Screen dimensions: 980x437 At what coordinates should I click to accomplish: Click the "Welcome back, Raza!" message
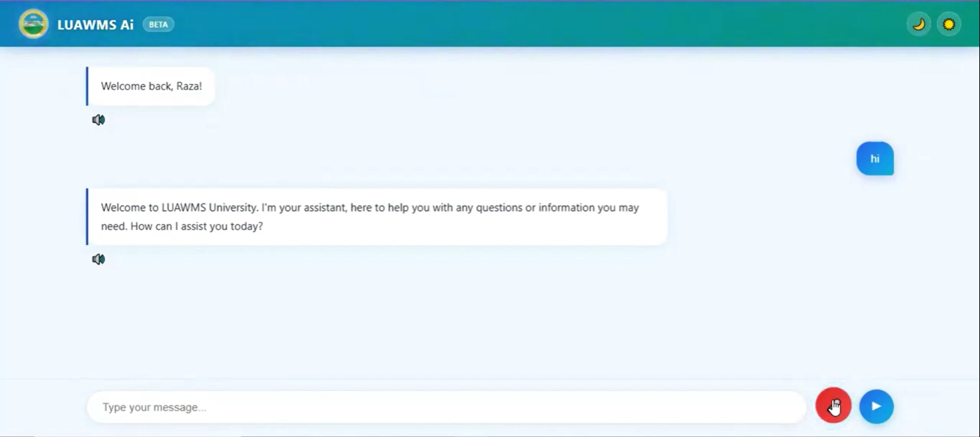point(151,86)
